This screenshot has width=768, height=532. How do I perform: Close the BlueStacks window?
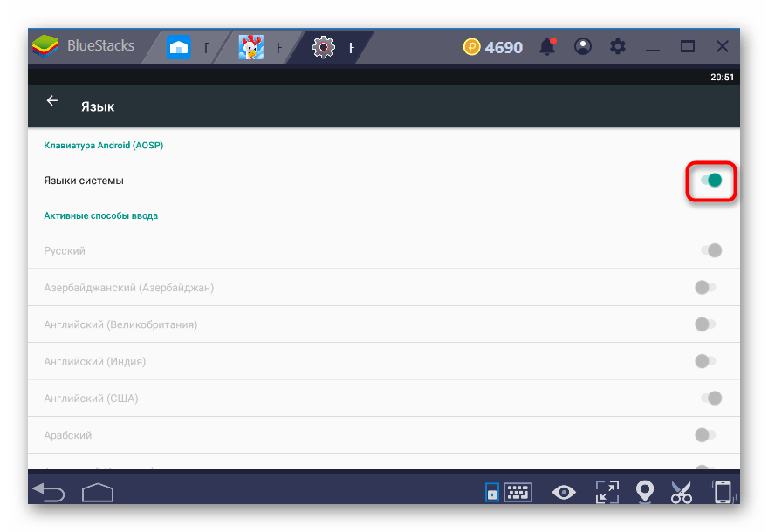723,46
